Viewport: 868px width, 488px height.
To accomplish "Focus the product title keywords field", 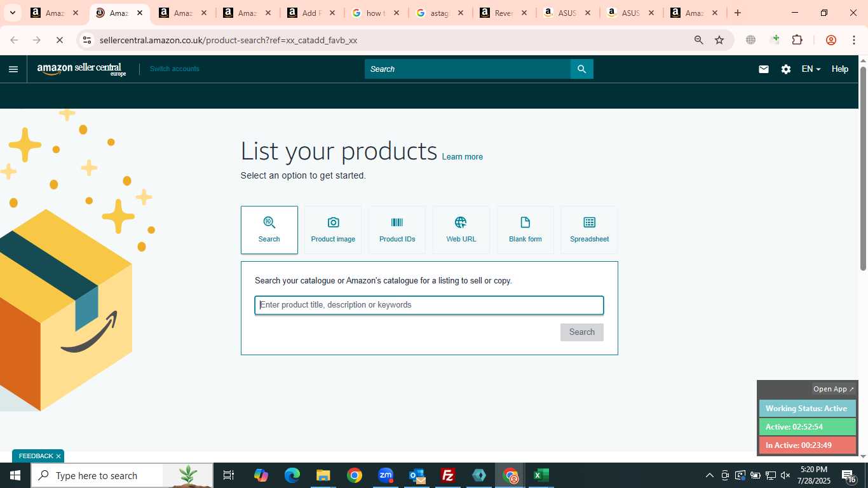I will (x=429, y=305).
